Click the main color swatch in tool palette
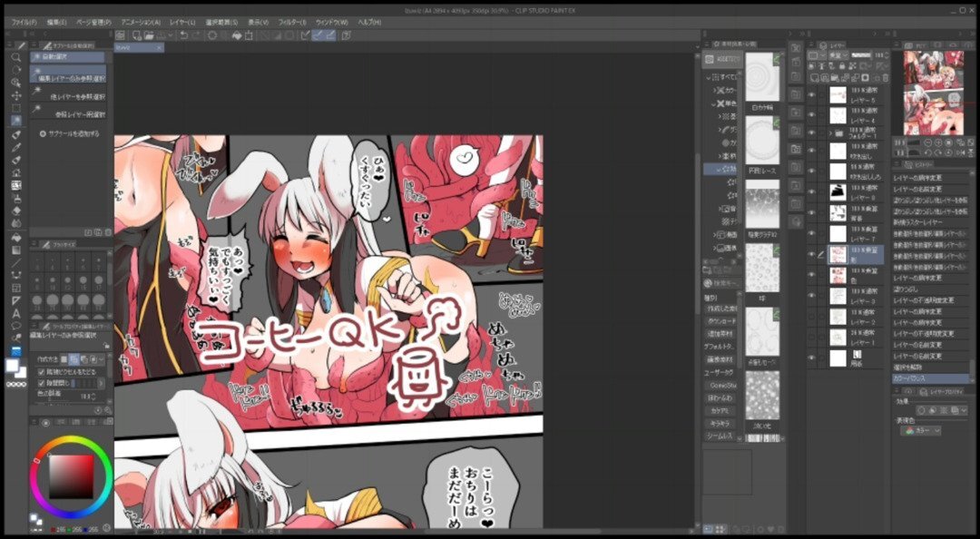Viewport: 980px width, 539px height. point(13,365)
